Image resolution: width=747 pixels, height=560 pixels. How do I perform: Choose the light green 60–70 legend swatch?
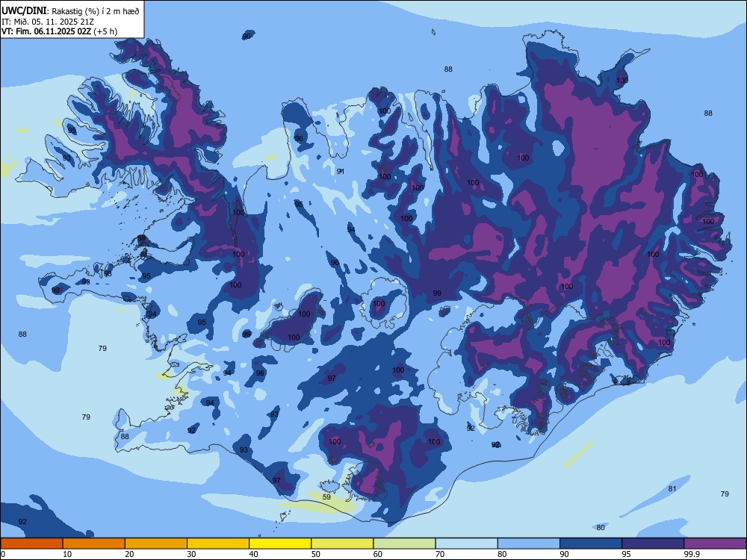click(x=404, y=544)
